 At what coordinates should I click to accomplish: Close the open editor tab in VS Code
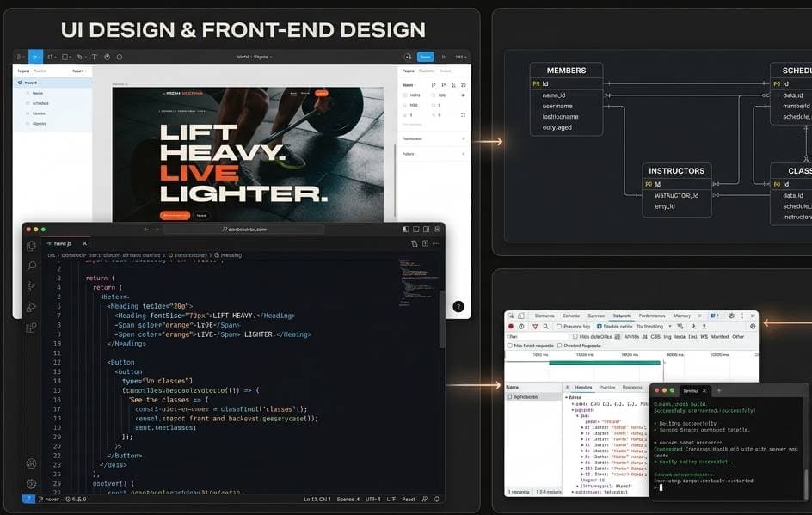[85, 243]
